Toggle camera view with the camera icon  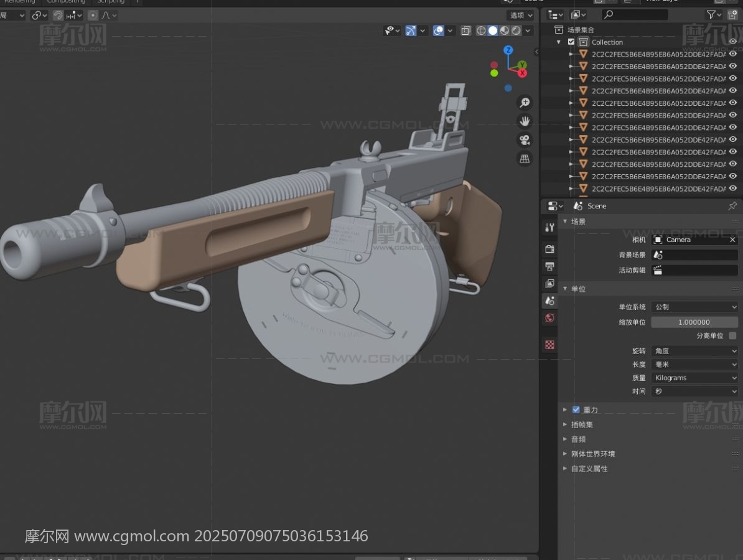525,140
